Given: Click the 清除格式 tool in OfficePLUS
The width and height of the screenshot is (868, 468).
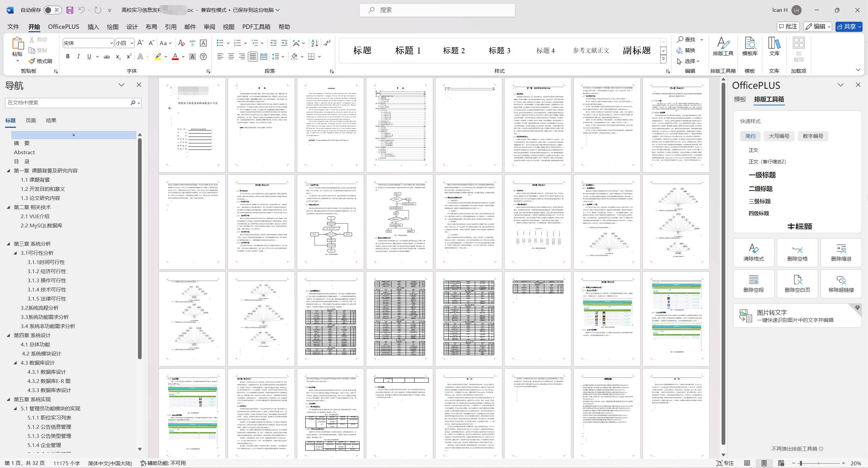Looking at the screenshot, I should 753,252.
